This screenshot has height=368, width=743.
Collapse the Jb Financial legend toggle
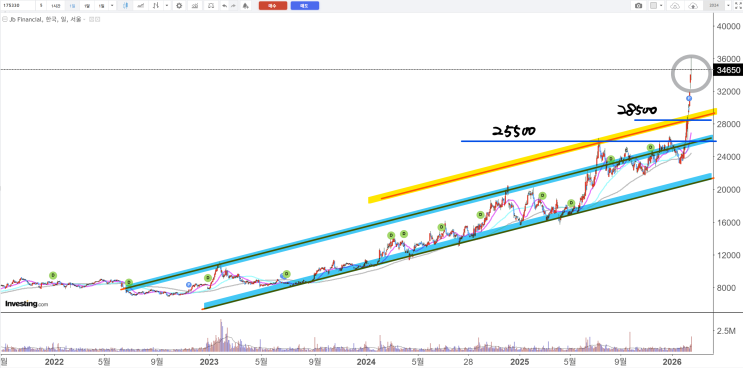coord(5,19)
